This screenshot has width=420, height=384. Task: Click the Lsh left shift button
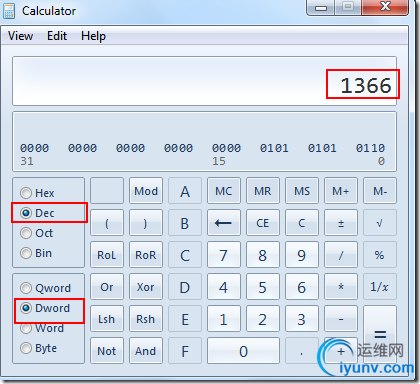[107, 319]
